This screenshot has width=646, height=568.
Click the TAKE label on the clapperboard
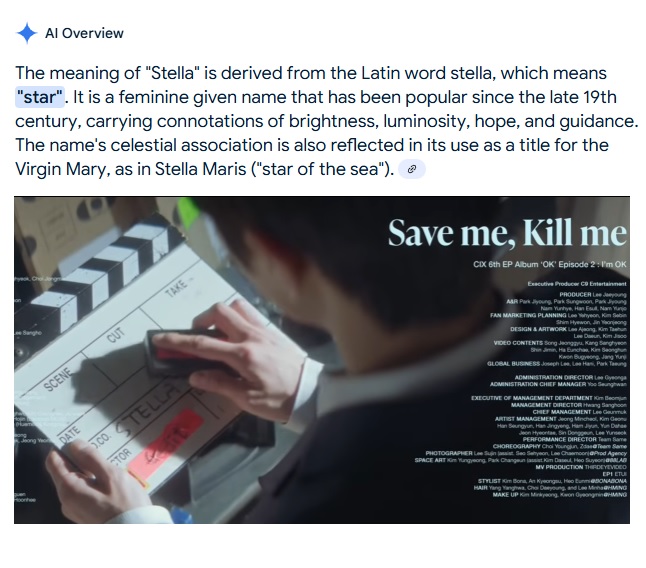click(x=178, y=286)
